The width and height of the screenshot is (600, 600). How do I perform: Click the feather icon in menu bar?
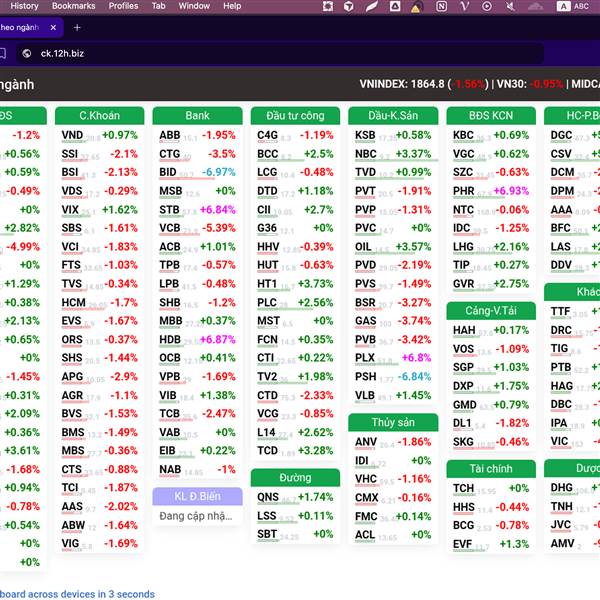click(371, 6)
